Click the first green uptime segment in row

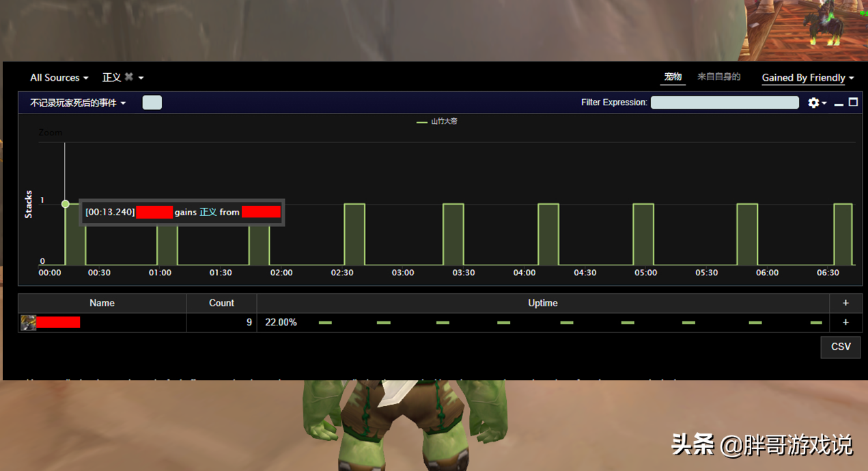click(x=325, y=323)
